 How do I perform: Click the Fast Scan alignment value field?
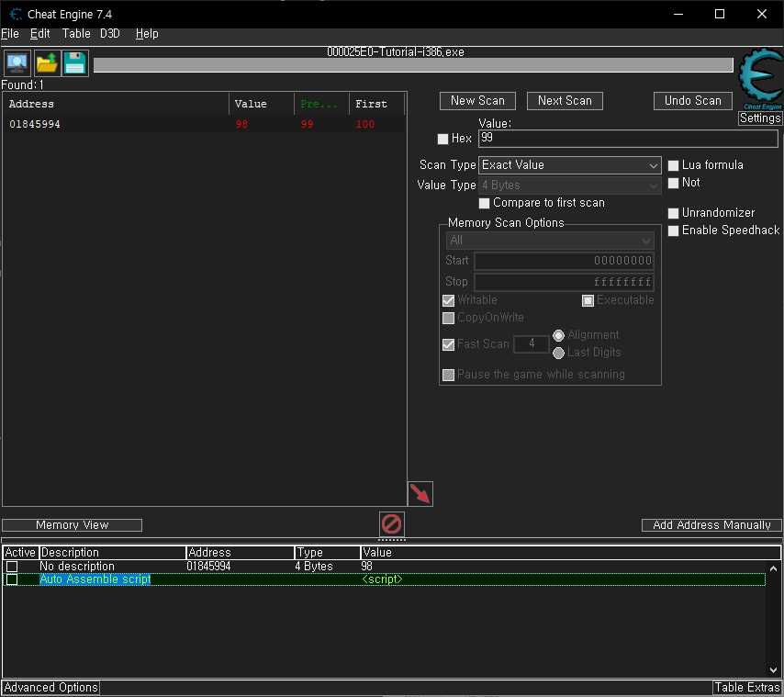click(x=532, y=344)
